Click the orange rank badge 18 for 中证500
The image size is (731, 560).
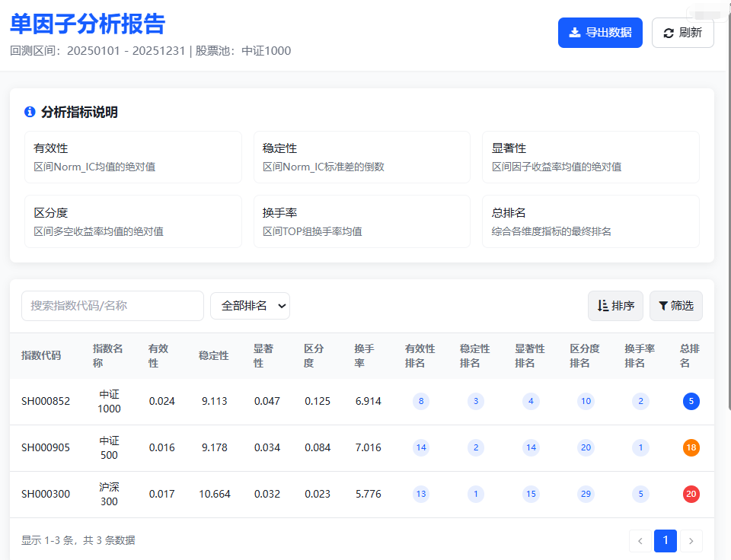(691, 447)
